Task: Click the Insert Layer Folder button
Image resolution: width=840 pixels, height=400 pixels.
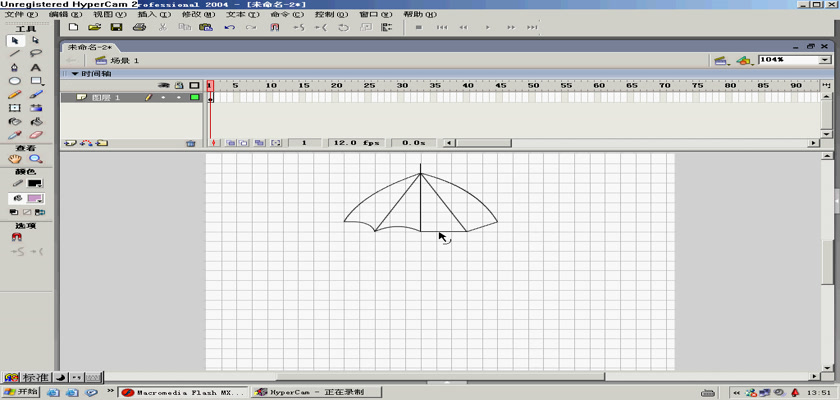Action: pos(102,143)
